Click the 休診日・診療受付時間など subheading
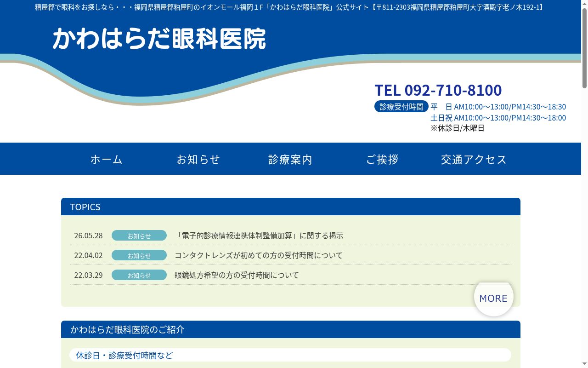 coord(290,355)
